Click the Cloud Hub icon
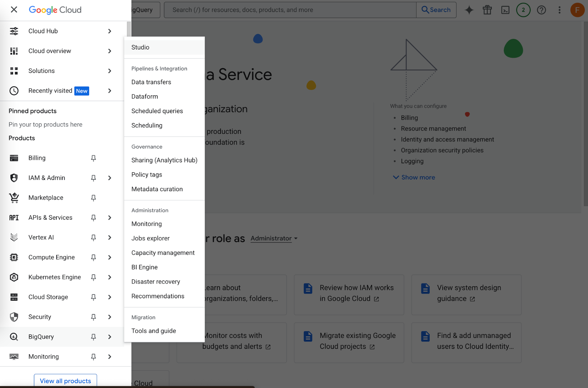The width and height of the screenshot is (588, 388). tap(14, 31)
